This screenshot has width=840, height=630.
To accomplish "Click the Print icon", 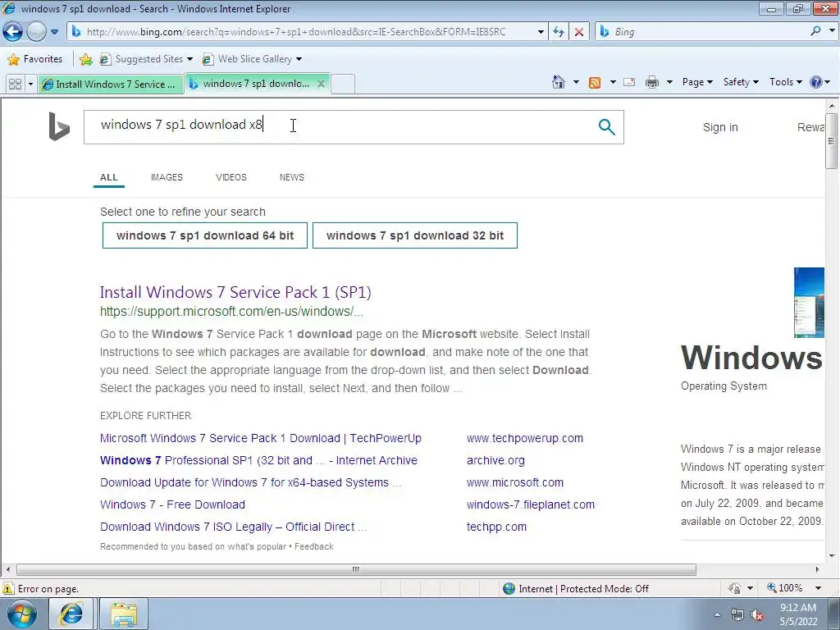I will 652,82.
